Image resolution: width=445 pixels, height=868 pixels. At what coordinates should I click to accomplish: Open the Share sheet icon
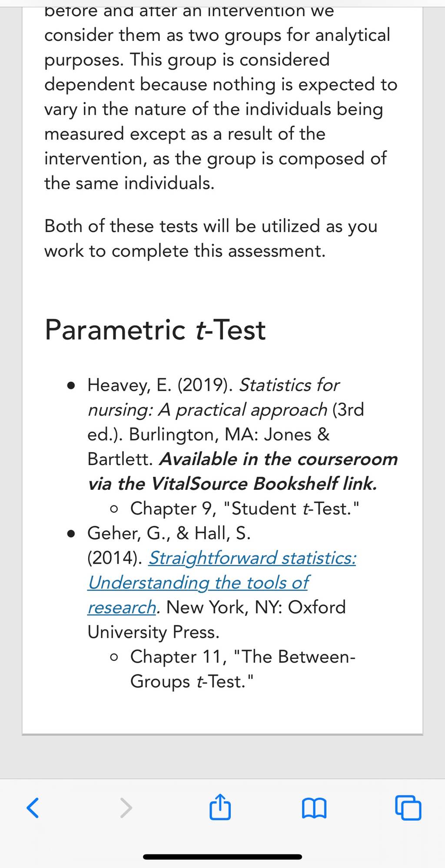[x=220, y=806]
